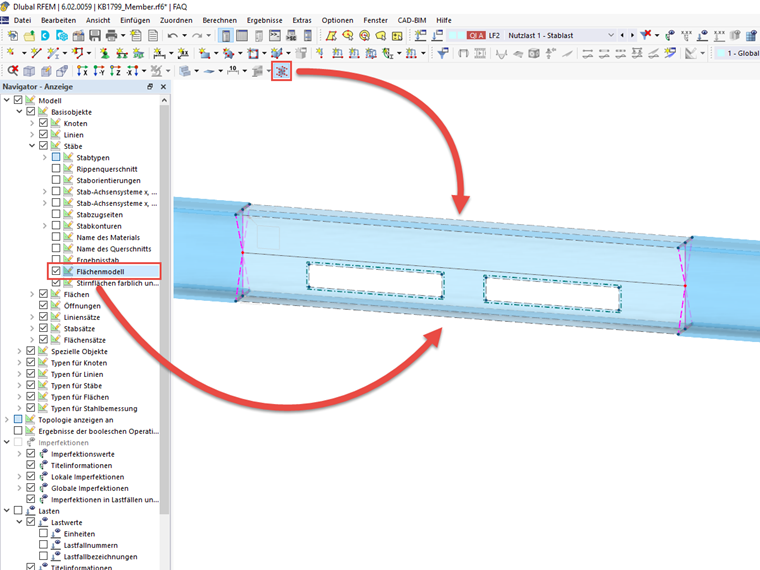The width and height of the screenshot is (760, 570).
Task: Collapse the Basisobjekte tree node
Action: tap(19, 112)
